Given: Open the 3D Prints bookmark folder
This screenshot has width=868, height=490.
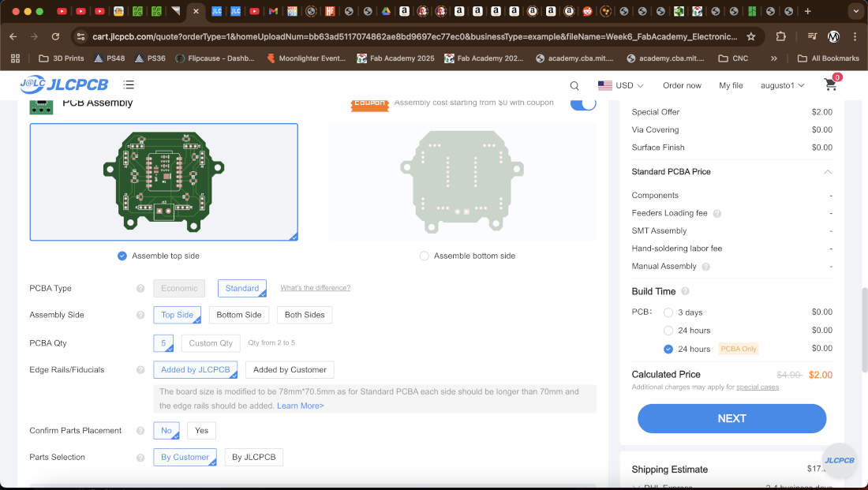Looking at the screenshot, I should [61, 58].
